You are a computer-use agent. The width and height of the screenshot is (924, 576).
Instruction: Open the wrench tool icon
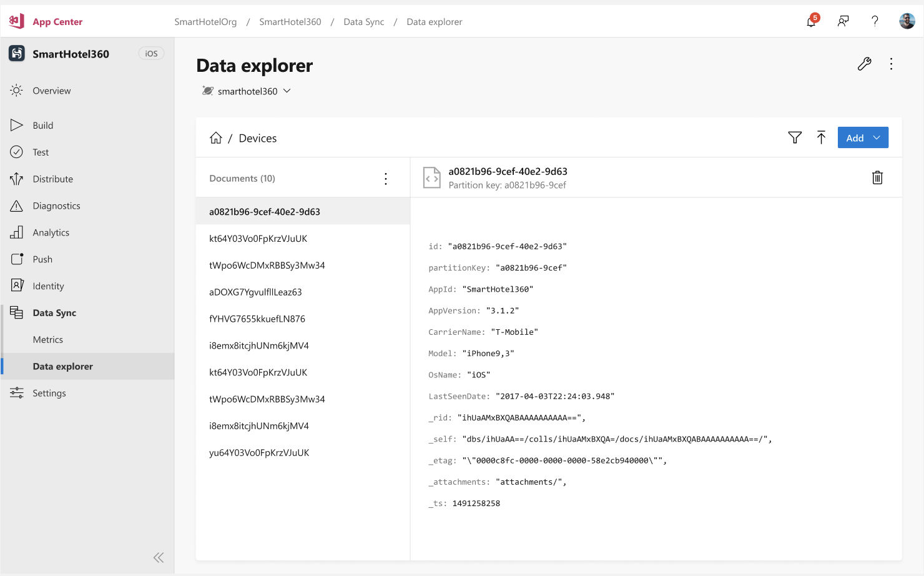(864, 64)
